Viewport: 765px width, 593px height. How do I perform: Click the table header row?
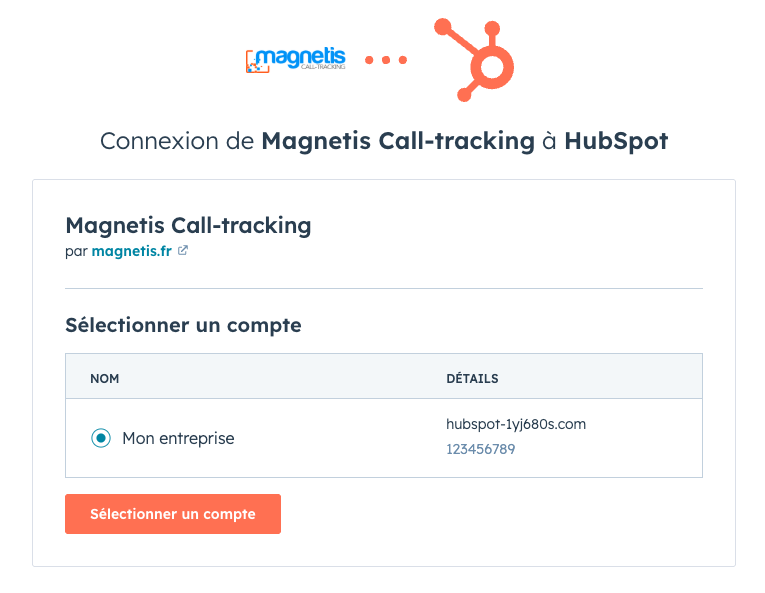pyautogui.click(x=384, y=376)
